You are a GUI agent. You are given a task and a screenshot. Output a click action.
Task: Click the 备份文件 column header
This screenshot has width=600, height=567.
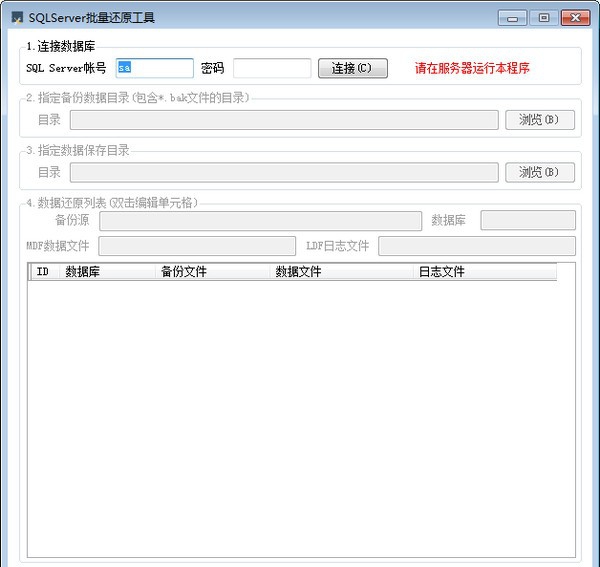[212, 272]
